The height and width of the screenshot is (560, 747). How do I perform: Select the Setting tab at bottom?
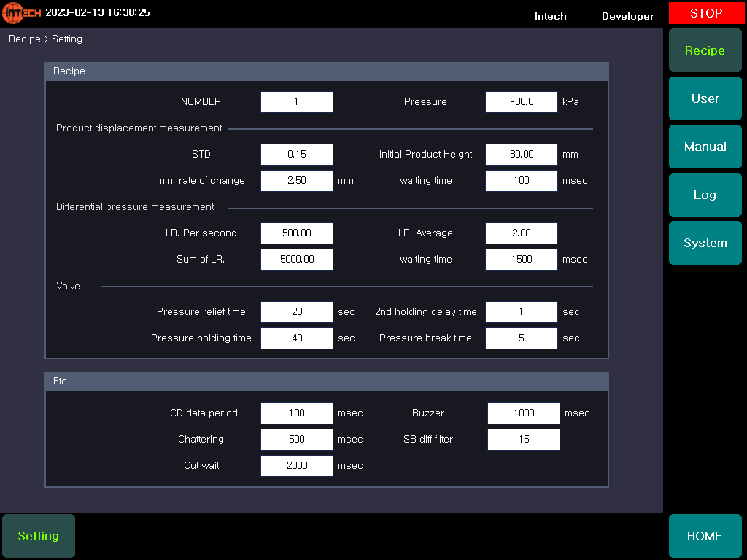click(38, 536)
